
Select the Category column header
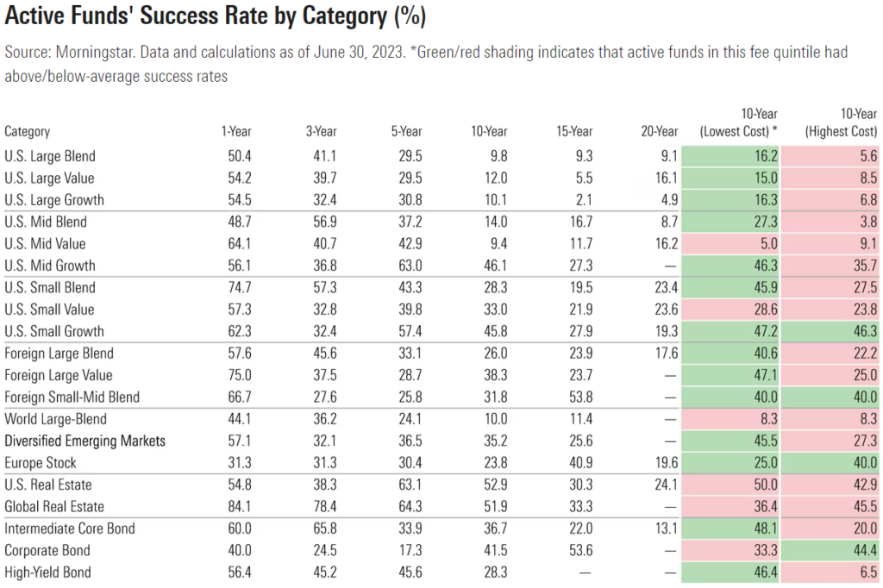point(28,131)
